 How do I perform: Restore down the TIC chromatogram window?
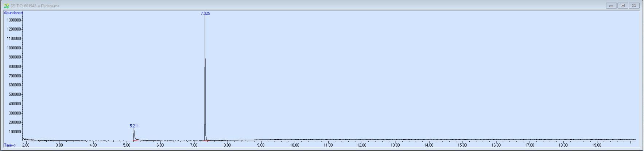pos(622,5)
